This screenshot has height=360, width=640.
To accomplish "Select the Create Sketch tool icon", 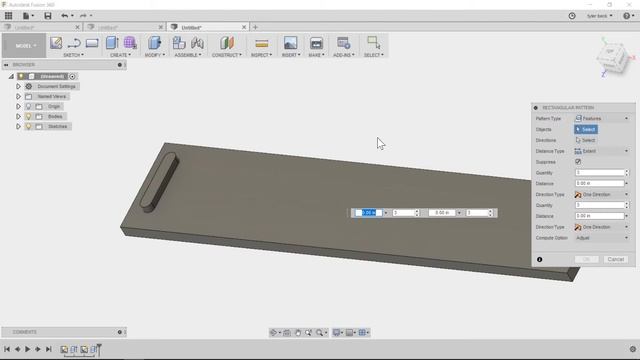I will pyautogui.click(x=56, y=43).
